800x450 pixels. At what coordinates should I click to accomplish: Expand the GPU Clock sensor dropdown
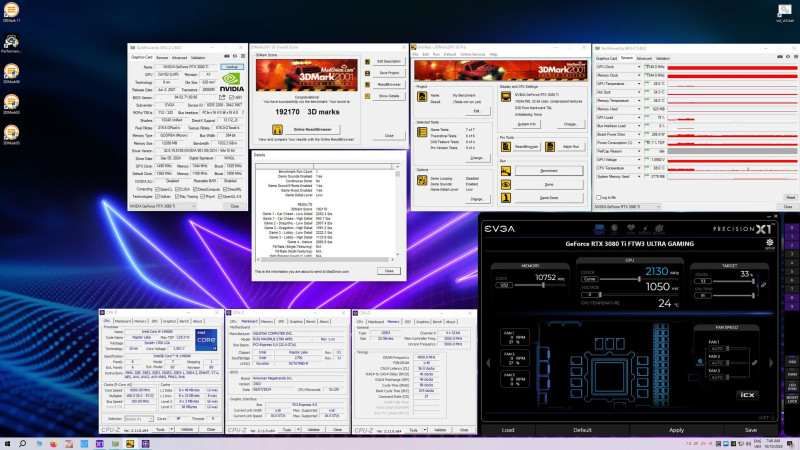pos(639,67)
